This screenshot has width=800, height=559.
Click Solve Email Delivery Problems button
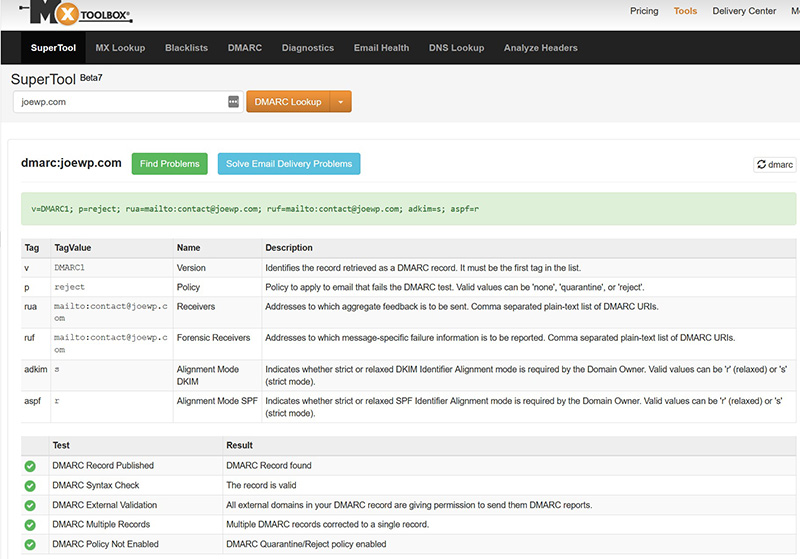(289, 164)
